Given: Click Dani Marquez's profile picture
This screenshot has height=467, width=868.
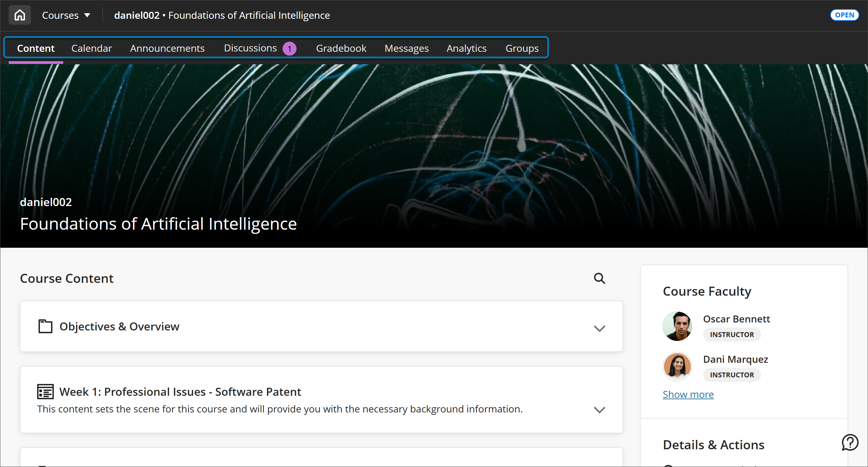Looking at the screenshot, I should (x=677, y=366).
